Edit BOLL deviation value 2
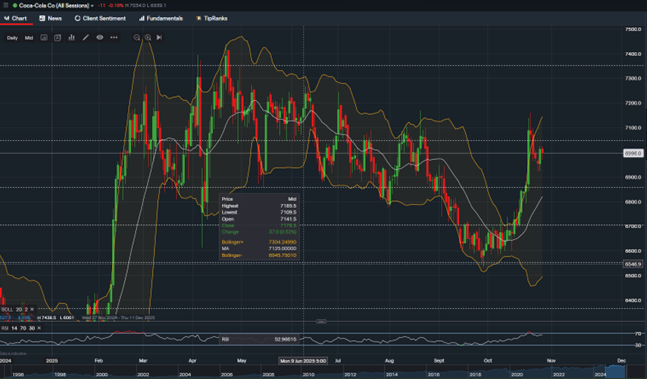 (26, 309)
